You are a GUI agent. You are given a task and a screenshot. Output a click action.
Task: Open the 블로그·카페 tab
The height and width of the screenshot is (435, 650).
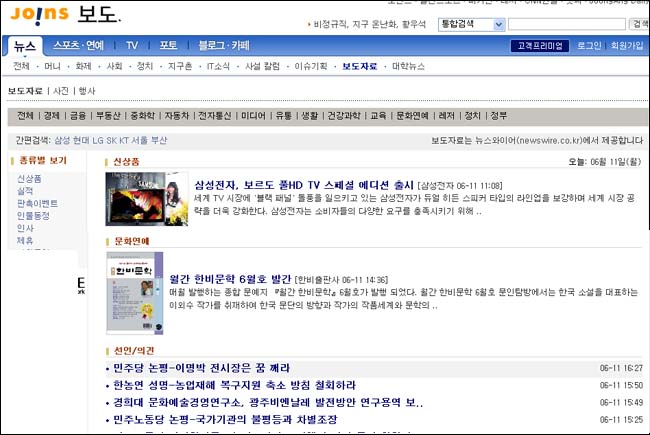[x=224, y=45]
